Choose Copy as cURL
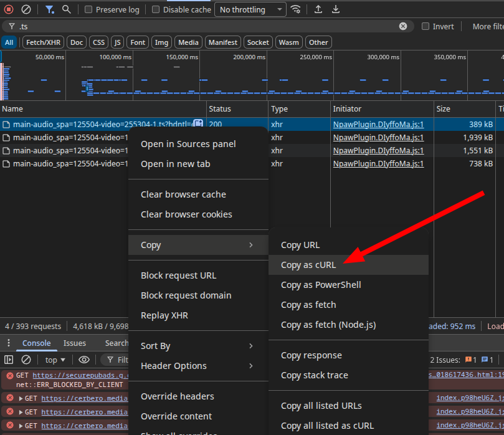The image size is (504, 435). (x=308, y=265)
